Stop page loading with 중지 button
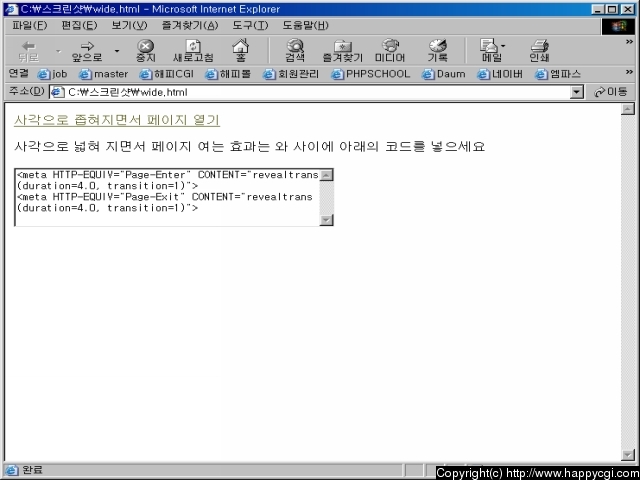Image resolution: width=640 pixels, height=480 pixels. (x=146, y=51)
